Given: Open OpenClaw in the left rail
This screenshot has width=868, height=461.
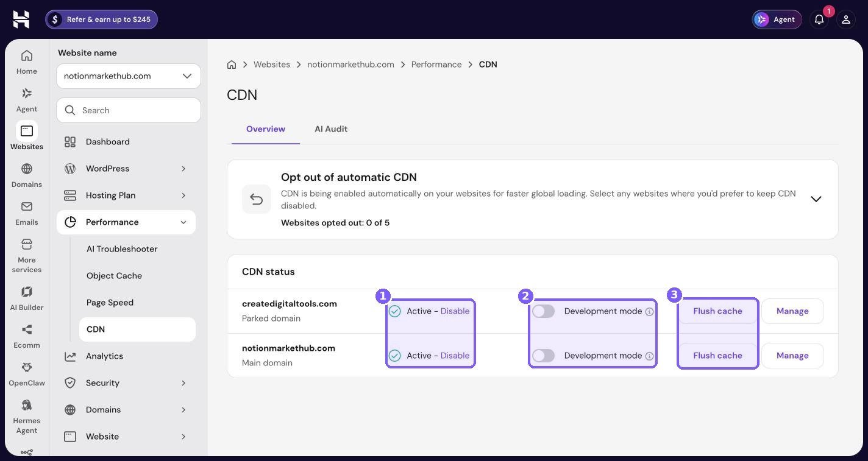Looking at the screenshot, I should coord(27,374).
